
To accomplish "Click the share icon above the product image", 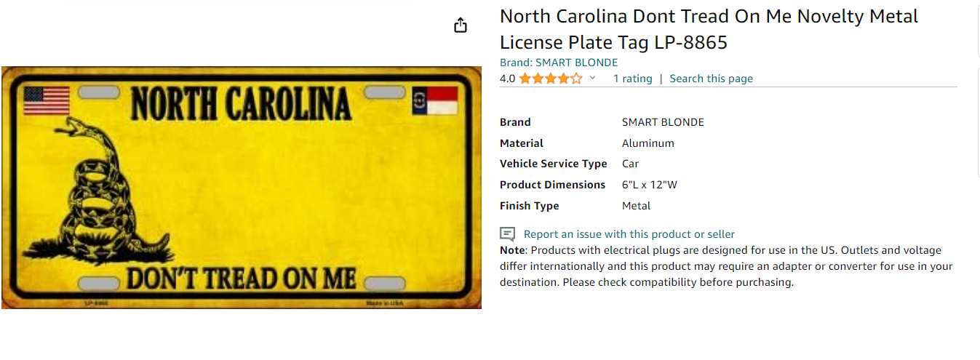I will 460,25.
